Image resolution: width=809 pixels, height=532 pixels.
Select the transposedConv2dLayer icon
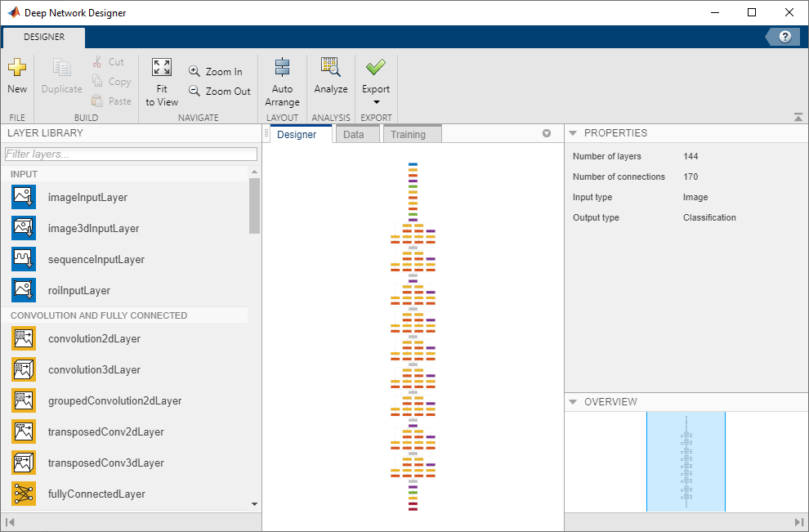(x=24, y=431)
